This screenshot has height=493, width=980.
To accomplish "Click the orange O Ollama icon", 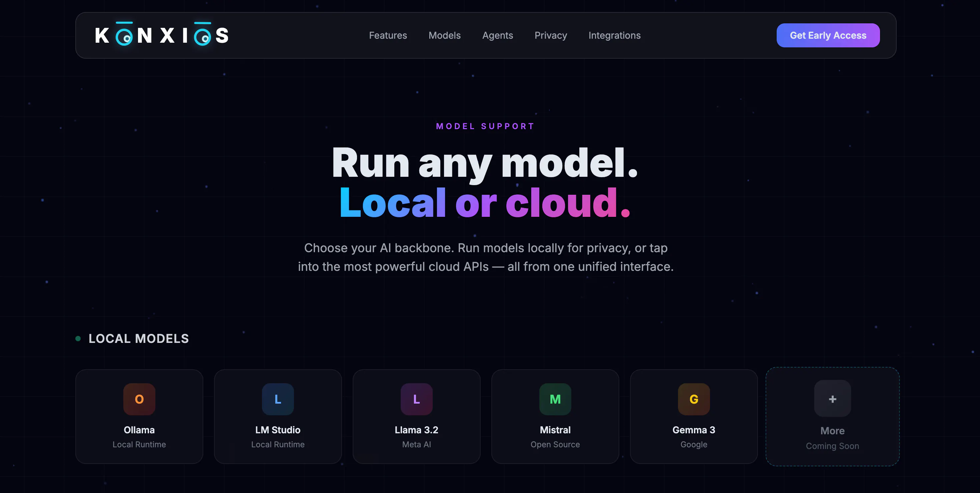I will point(139,399).
